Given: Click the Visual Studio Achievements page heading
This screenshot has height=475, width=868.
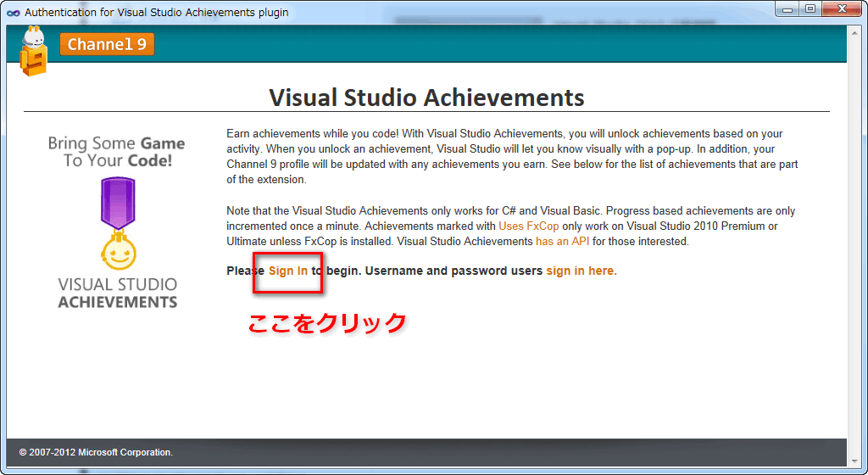Looking at the screenshot, I should (426, 98).
